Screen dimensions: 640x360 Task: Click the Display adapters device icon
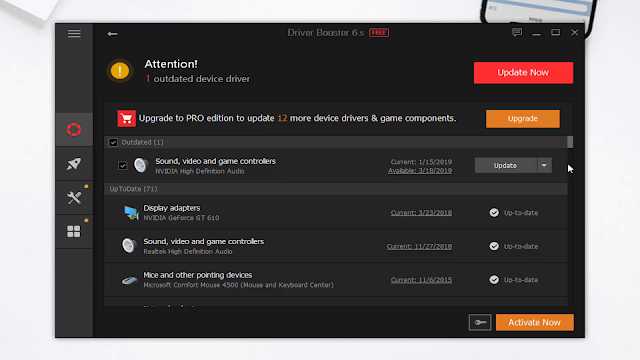click(x=131, y=213)
